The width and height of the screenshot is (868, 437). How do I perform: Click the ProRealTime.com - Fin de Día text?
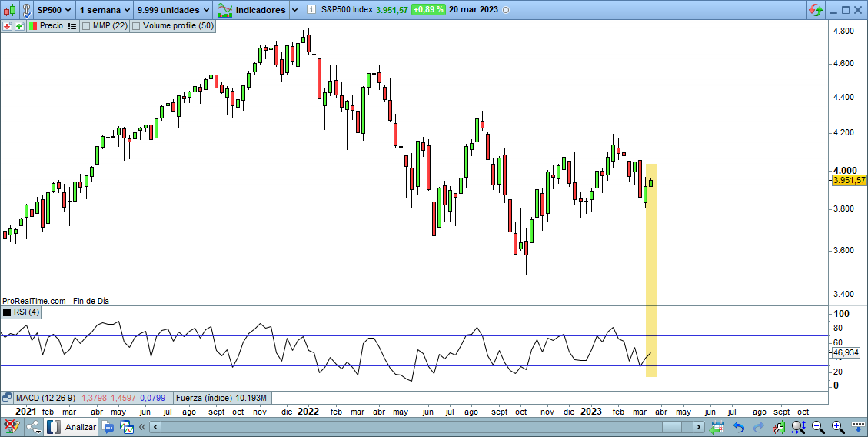56,302
